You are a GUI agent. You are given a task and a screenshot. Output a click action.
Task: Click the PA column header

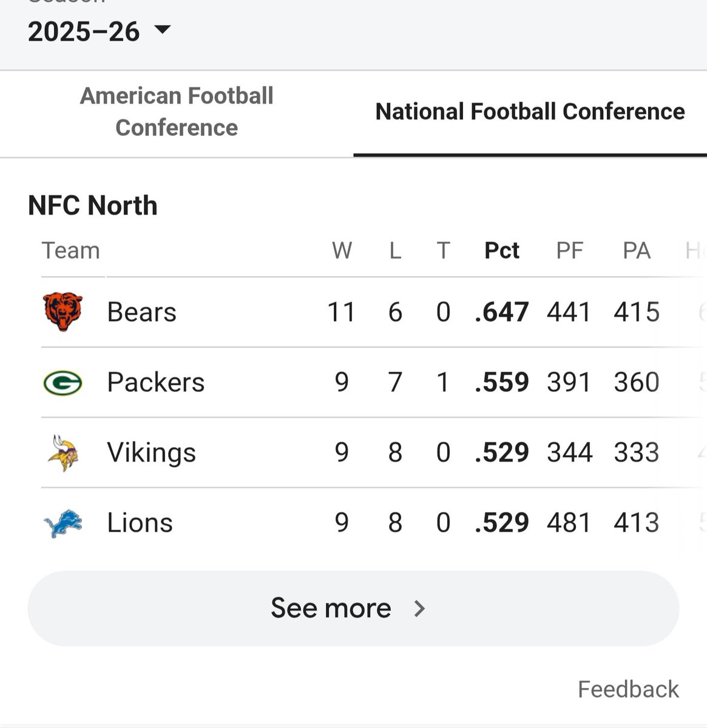(637, 251)
